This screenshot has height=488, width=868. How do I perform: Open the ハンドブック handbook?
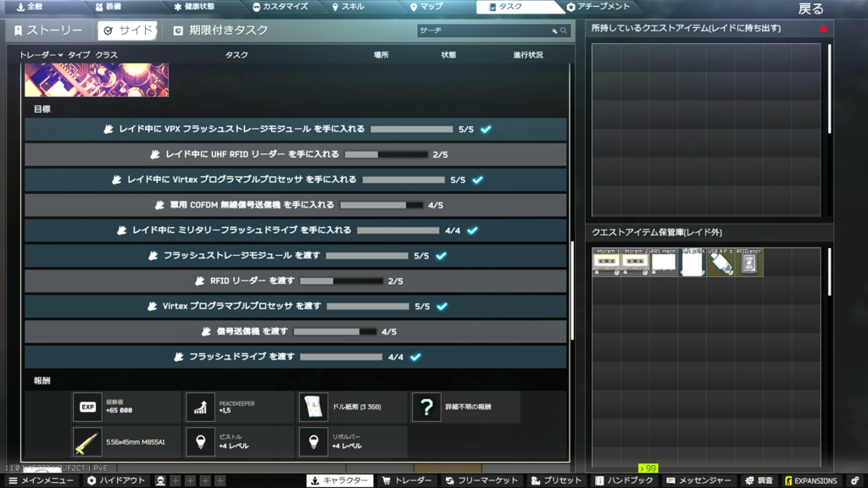pos(624,481)
